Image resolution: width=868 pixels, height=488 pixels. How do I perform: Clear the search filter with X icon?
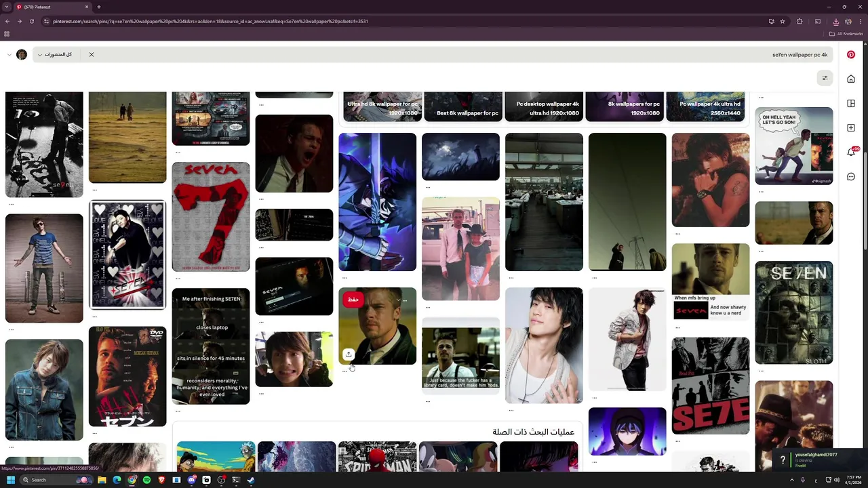pyautogui.click(x=92, y=54)
